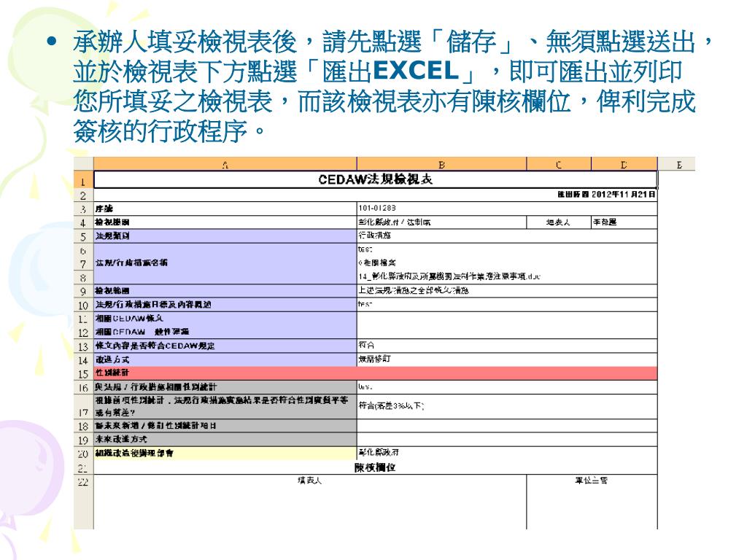Select row header 14
The height and width of the screenshot is (560, 747).
(x=84, y=360)
